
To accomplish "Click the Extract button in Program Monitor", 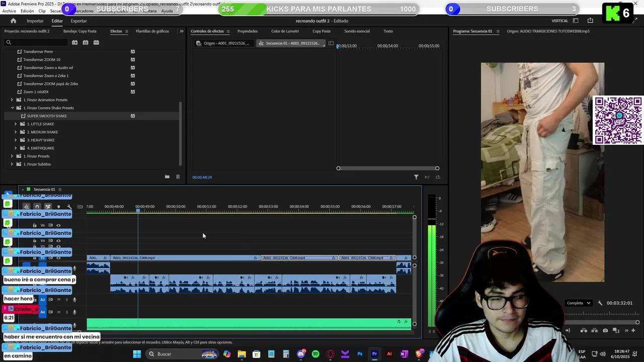I will pyautogui.click(x=594, y=330).
